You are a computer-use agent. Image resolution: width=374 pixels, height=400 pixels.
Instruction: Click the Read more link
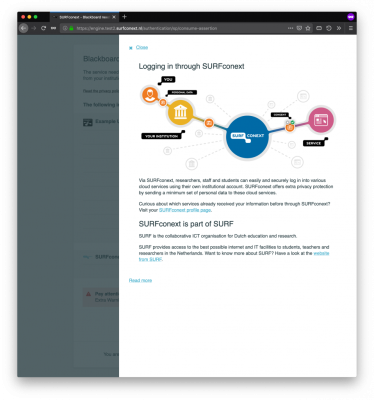pos(140,280)
